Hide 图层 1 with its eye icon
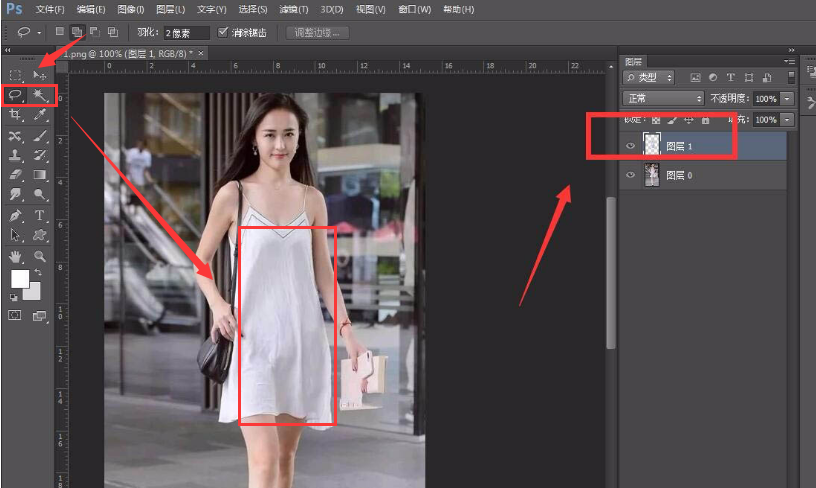 (630, 146)
